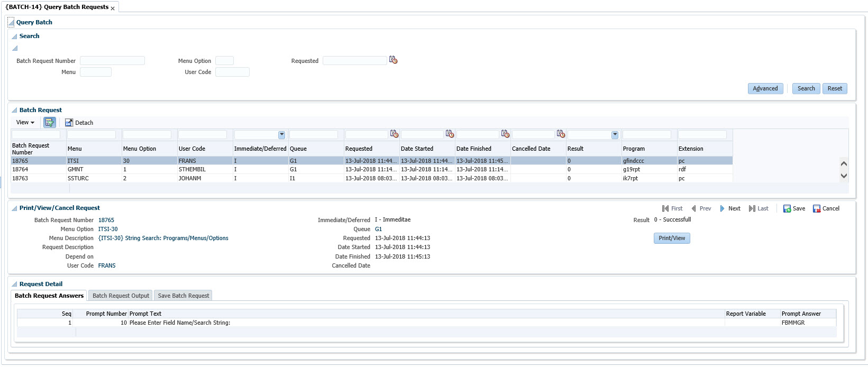Open calendar for Cancelled Date column filter
Viewport: 868px width, 367px height.
coord(561,134)
